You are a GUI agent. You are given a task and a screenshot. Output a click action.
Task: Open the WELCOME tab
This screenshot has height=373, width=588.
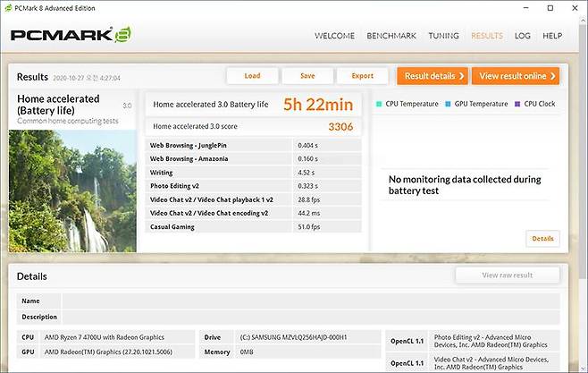click(334, 36)
